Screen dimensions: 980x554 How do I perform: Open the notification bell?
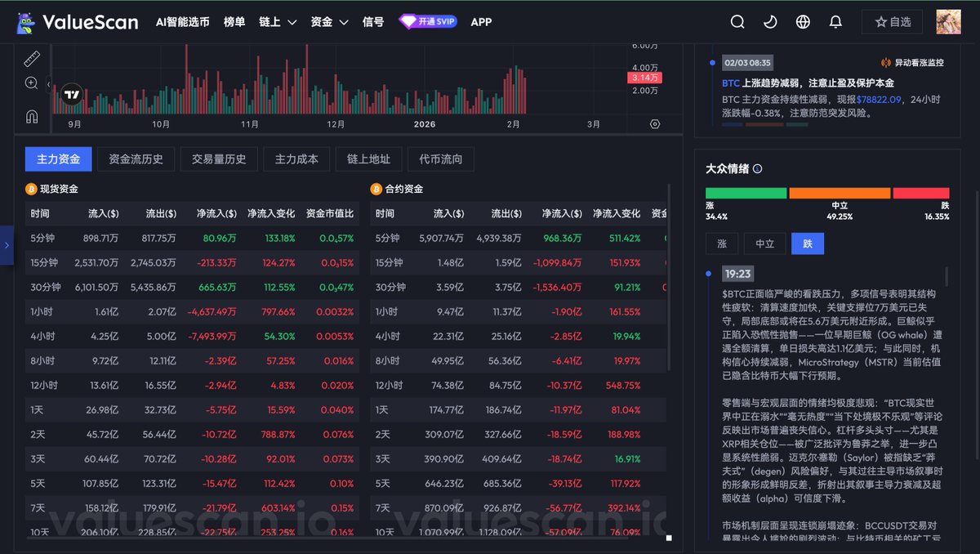835,22
